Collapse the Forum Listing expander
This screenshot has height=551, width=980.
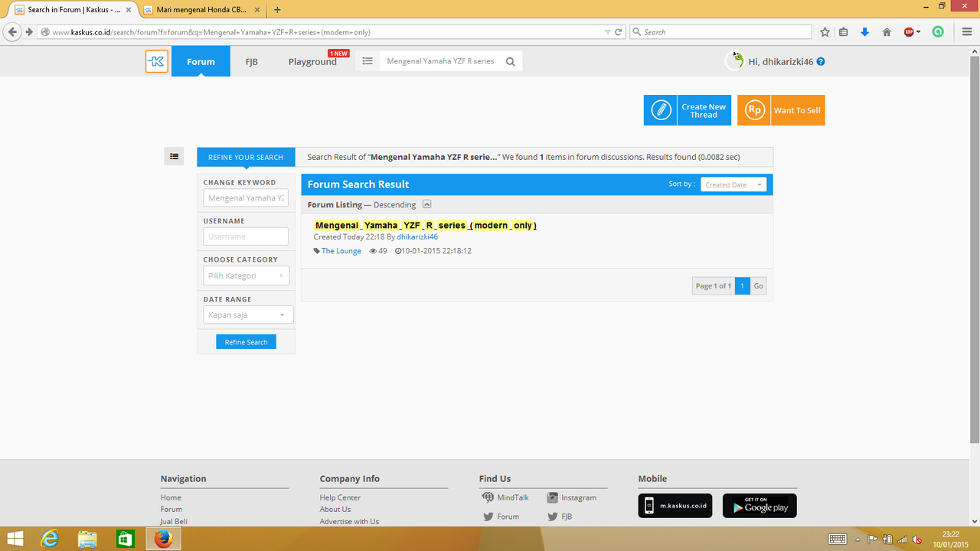[427, 204]
